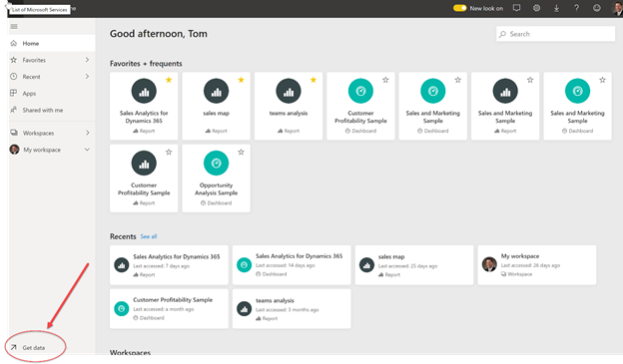
Task: Click Get data at sidebar bottom
Action: coord(34,347)
